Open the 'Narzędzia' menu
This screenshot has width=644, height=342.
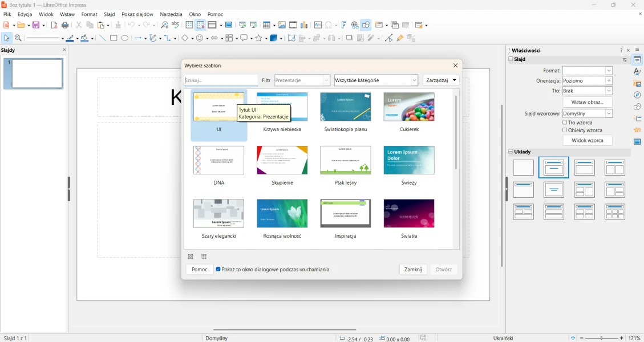[171, 14]
